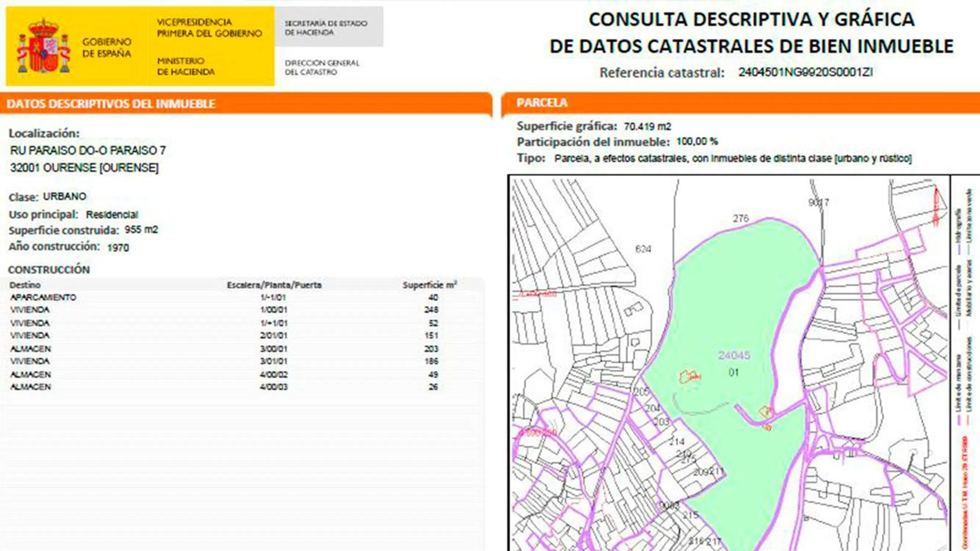Viewport: 980px width, 551px height.
Task: Click the small orange building near parcel path
Action: point(765,411)
